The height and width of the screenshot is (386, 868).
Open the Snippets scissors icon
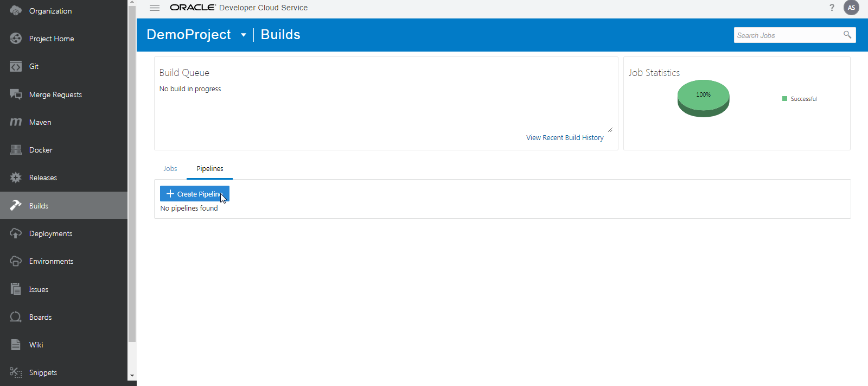click(x=16, y=372)
